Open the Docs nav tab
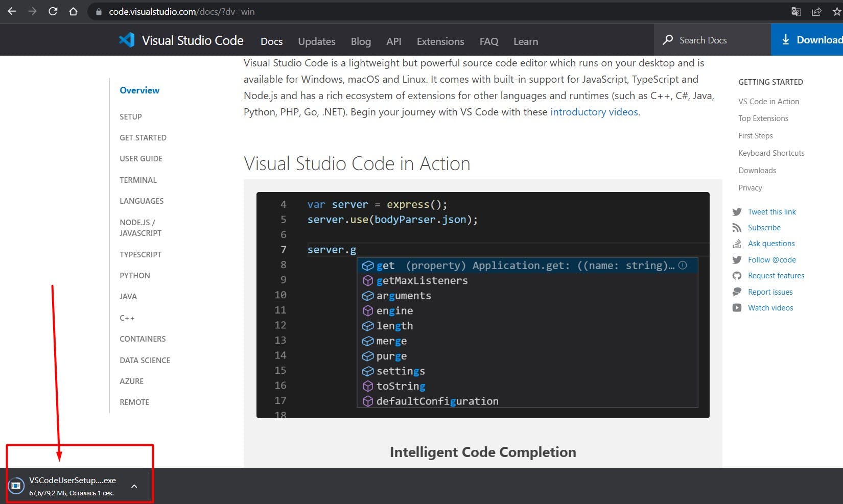 [x=271, y=41]
